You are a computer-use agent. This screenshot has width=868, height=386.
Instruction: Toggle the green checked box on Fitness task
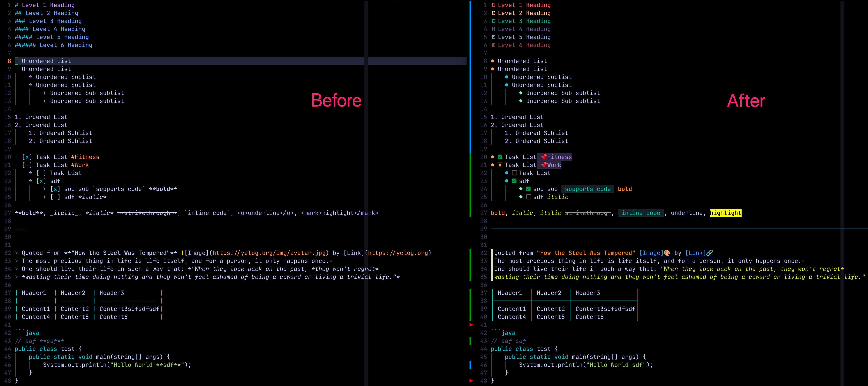click(x=500, y=157)
